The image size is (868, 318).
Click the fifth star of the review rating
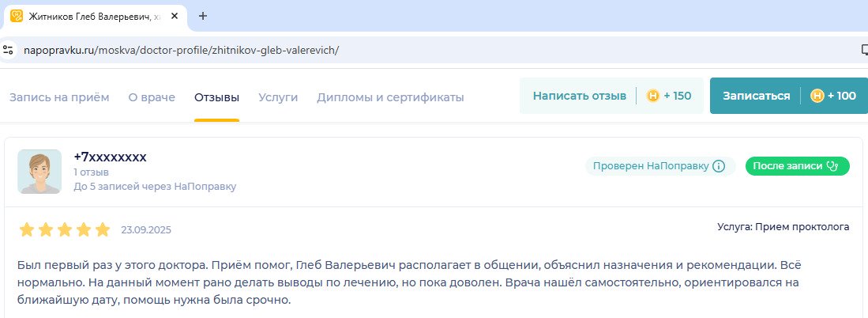pyautogui.click(x=103, y=230)
